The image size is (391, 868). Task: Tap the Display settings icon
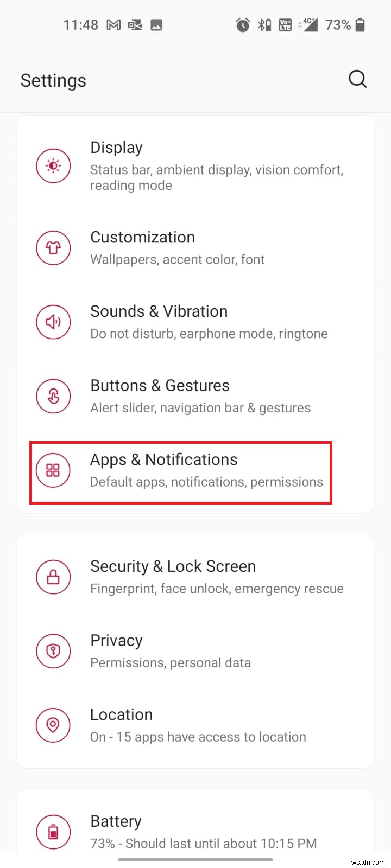pos(53,165)
